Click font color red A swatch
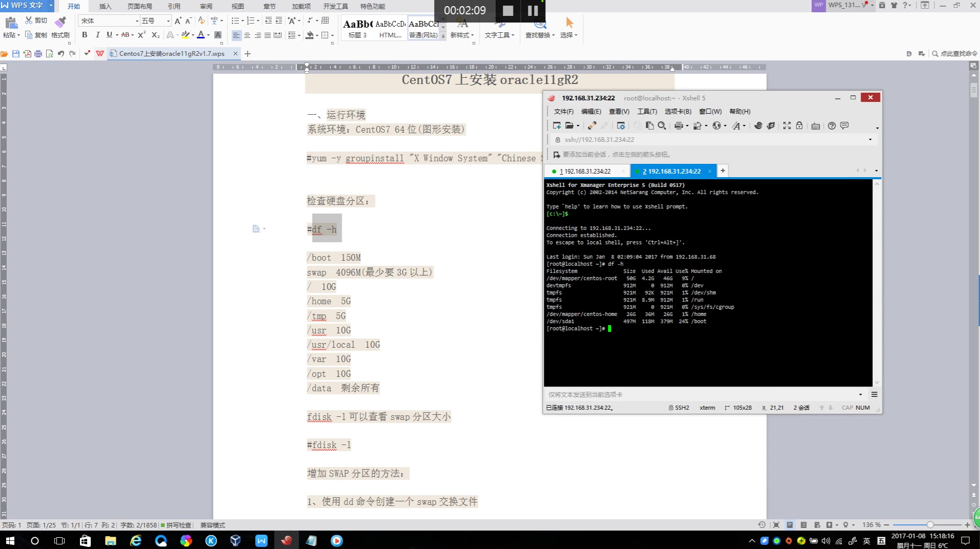Screen dimensions: 980x549 point(201,35)
